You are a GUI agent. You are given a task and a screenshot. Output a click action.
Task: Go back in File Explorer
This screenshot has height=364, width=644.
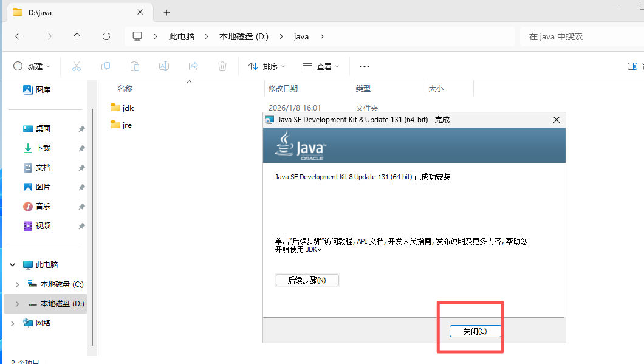(x=19, y=36)
